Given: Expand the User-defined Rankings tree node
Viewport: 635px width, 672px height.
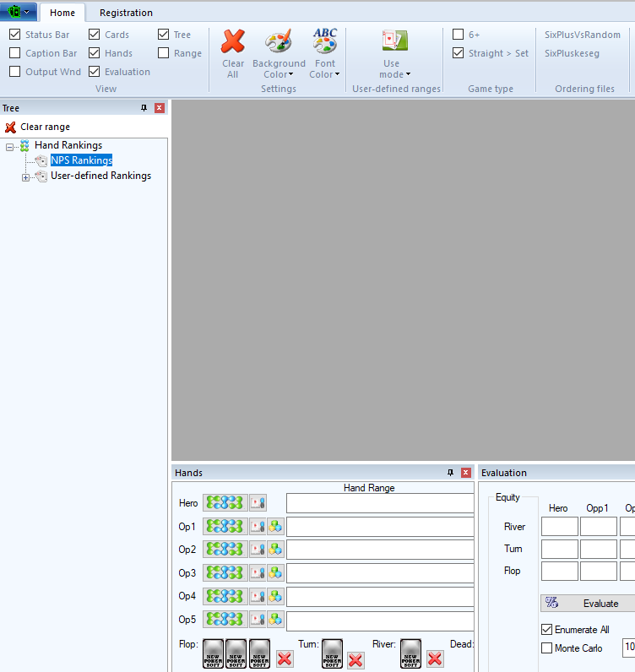Looking at the screenshot, I should click(25, 176).
